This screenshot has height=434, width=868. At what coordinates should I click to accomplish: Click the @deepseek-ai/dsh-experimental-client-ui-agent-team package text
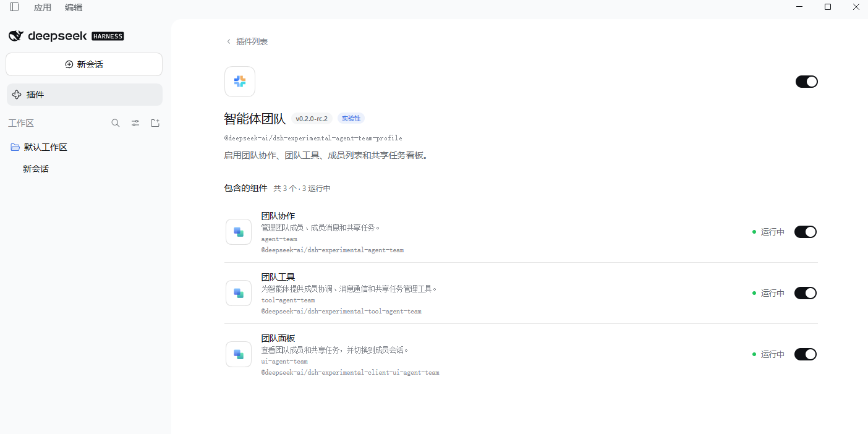pos(351,373)
